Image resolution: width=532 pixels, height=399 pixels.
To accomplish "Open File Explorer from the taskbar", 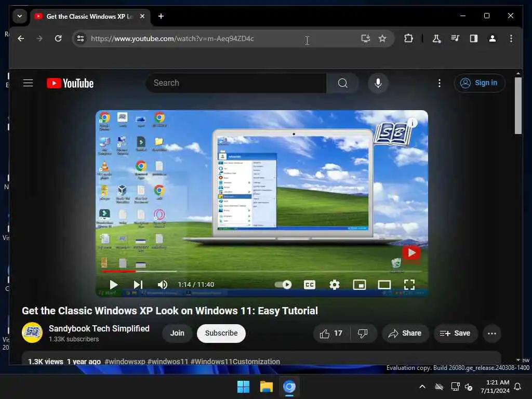I will pyautogui.click(x=267, y=387).
